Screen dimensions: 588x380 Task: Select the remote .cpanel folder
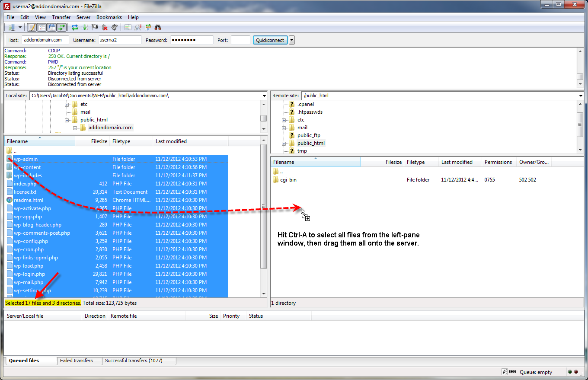306,104
